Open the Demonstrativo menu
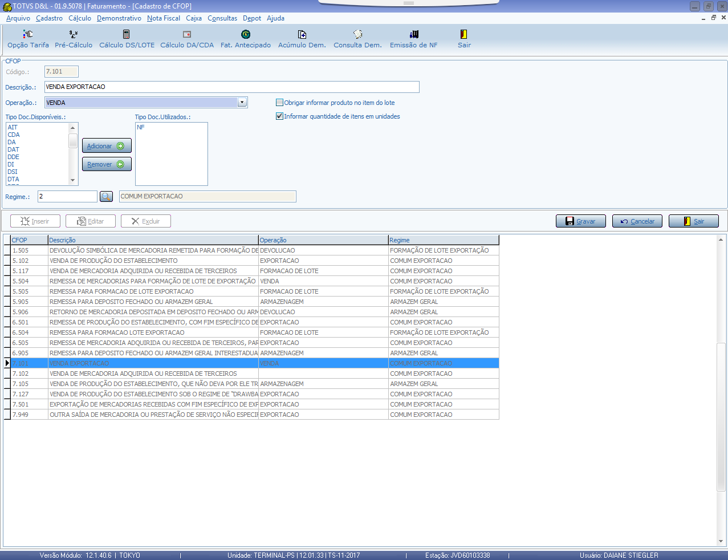This screenshot has width=728, height=560. coord(119,18)
